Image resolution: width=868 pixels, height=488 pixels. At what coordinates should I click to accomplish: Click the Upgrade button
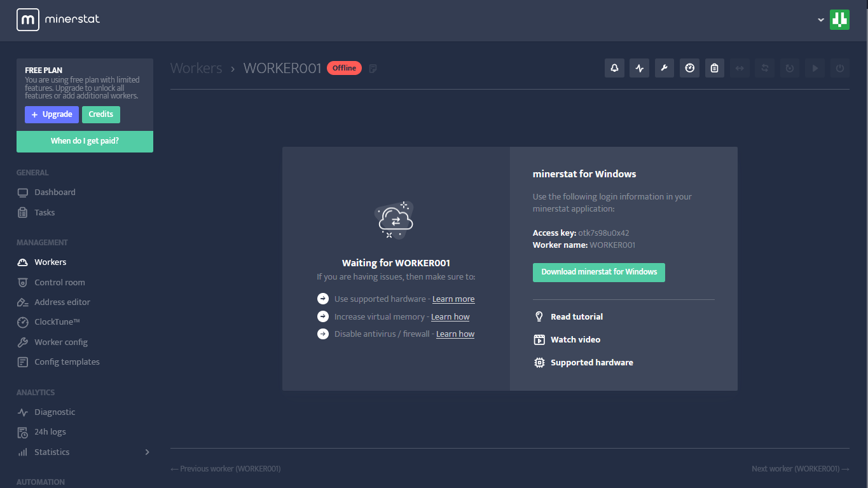click(x=52, y=114)
